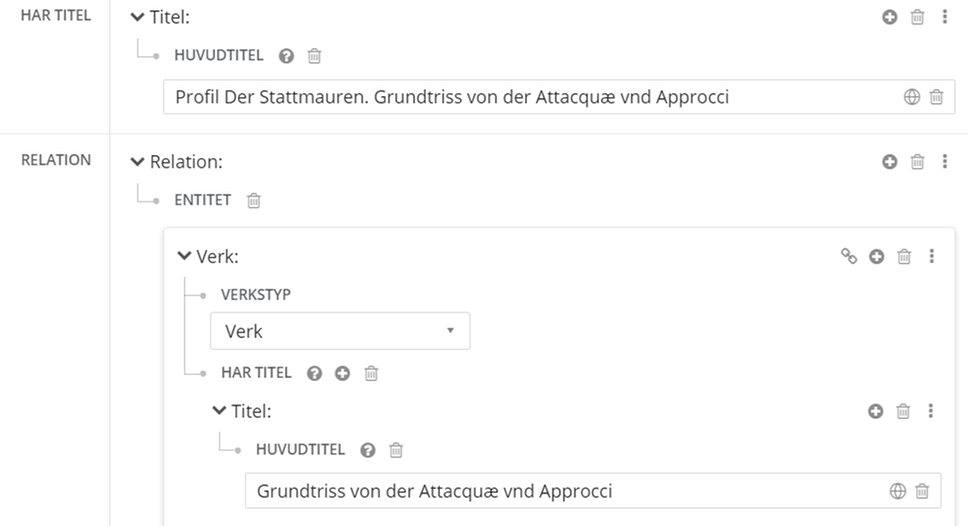
Task: Delete the top HUVUDTITEL property via trash icon
Action: pos(314,56)
